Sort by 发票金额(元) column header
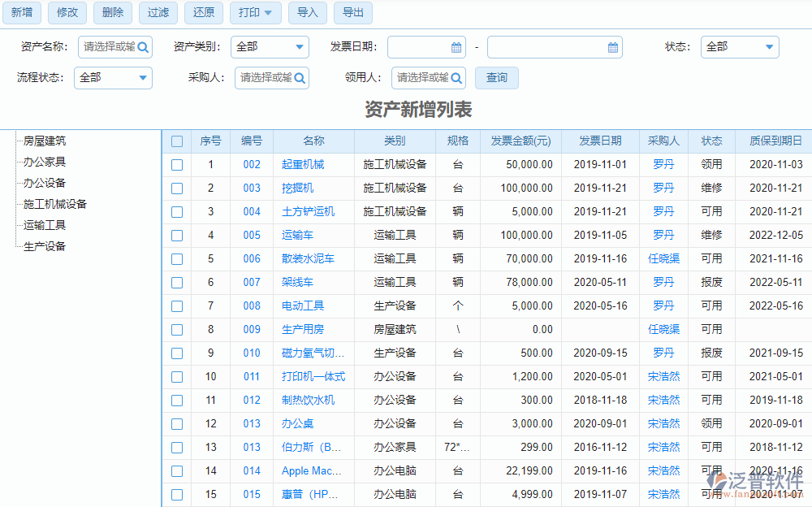The height and width of the screenshot is (507, 812). (520, 141)
